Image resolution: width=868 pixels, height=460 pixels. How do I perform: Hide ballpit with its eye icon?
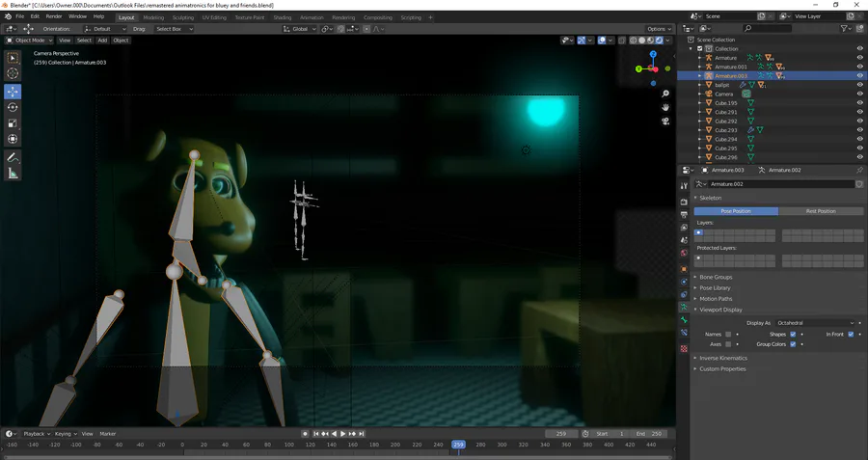(859, 85)
